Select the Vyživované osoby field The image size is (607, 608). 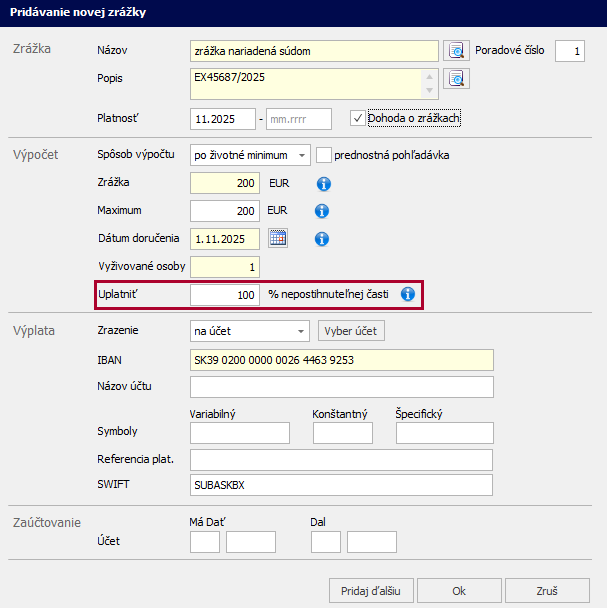coord(225,267)
